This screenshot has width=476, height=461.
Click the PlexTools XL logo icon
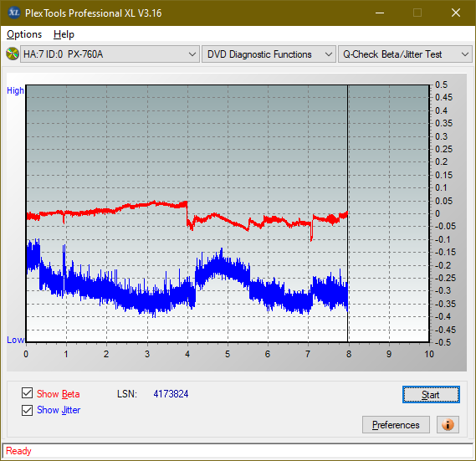(13, 13)
